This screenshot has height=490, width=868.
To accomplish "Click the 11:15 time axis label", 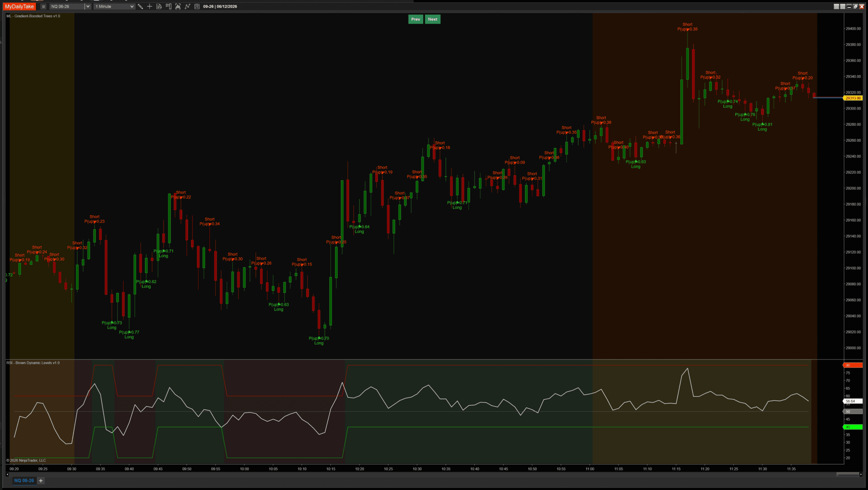I will [676, 469].
